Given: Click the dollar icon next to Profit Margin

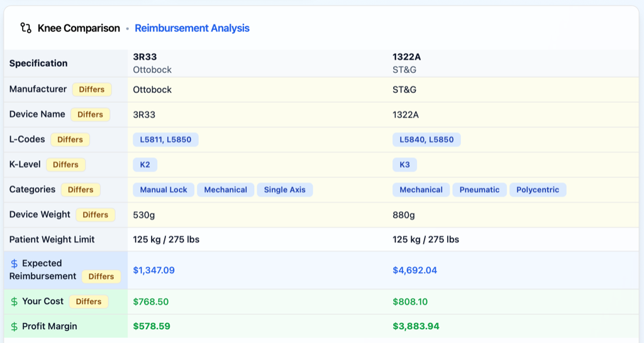Looking at the screenshot, I should point(14,327).
